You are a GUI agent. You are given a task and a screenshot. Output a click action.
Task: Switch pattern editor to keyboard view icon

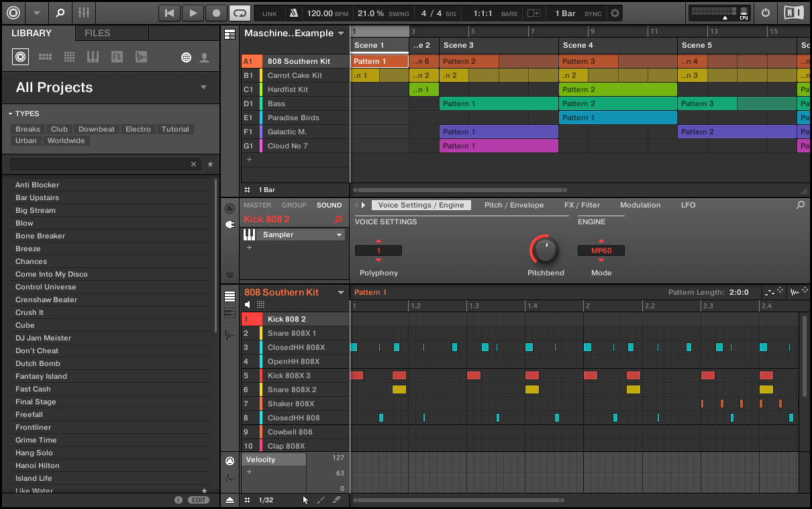[230, 314]
